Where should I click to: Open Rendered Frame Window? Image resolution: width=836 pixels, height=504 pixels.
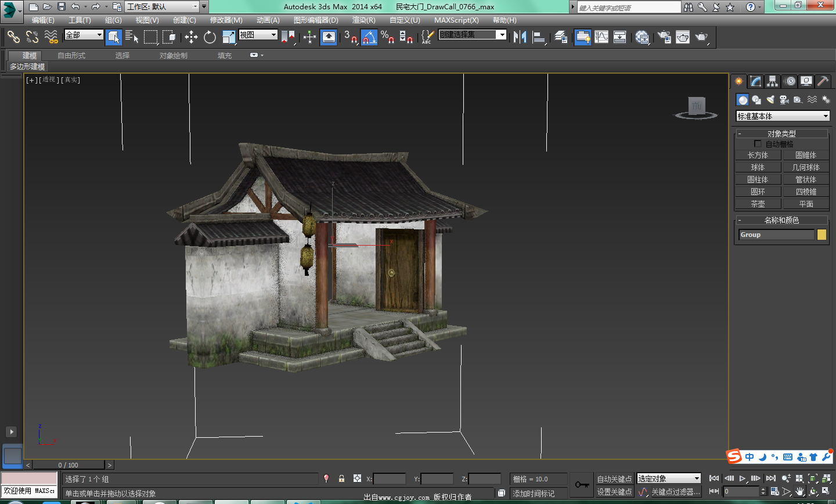tap(683, 37)
